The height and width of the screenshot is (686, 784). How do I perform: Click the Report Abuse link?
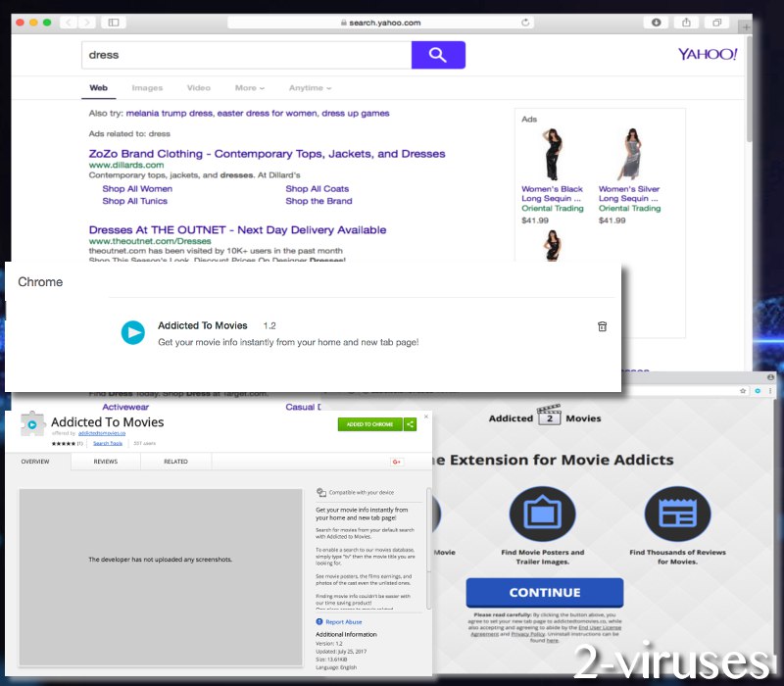[342, 621]
